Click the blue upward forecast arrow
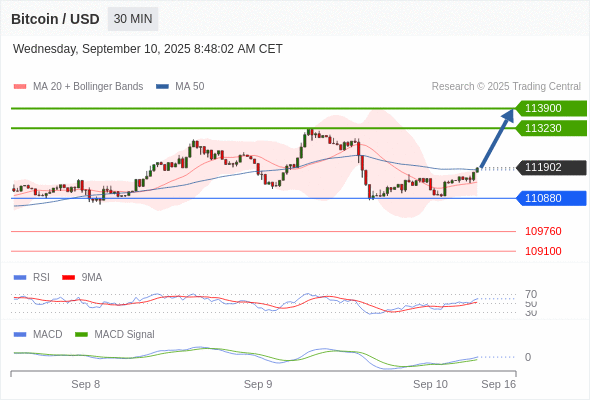 pyautogui.click(x=497, y=138)
